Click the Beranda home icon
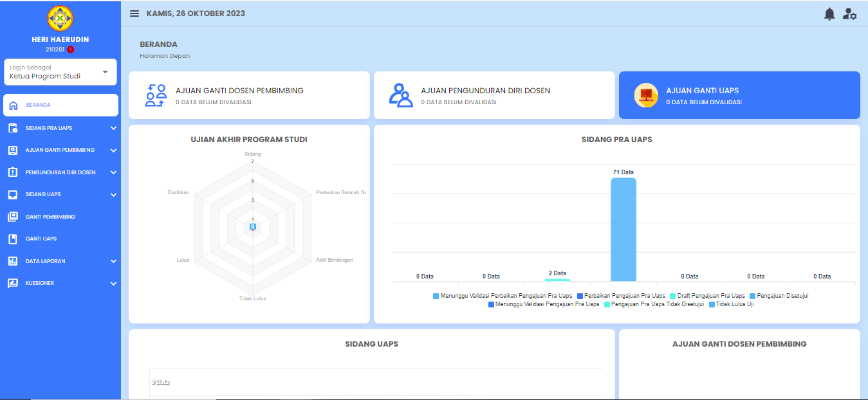Viewport: 868px width, 400px height. pos(14,105)
